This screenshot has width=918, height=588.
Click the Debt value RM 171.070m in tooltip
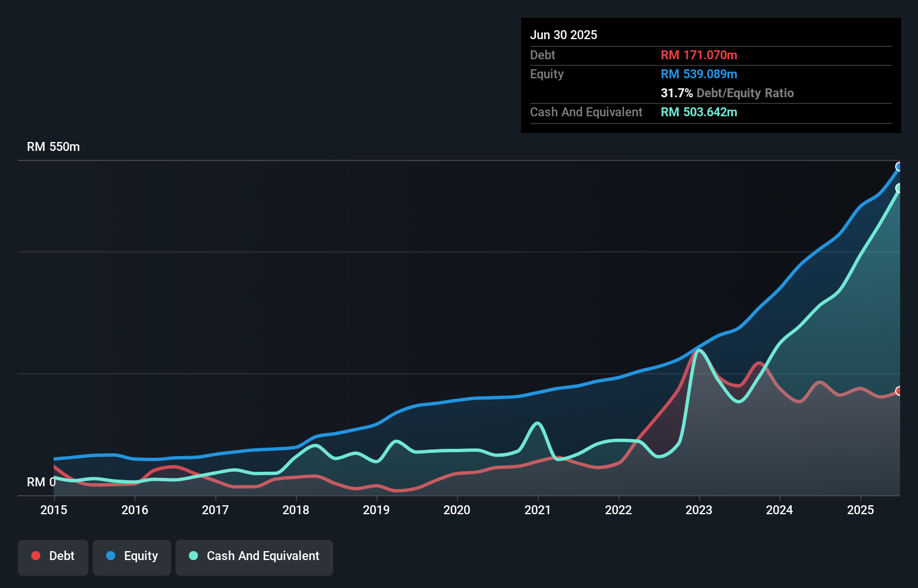(699, 55)
